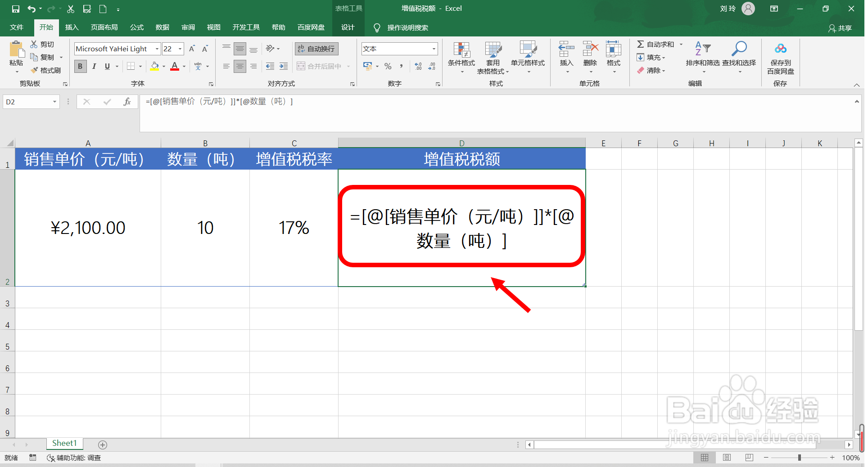
Task: Open fill color dropdown arrow
Action: click(x=164, y=66)
